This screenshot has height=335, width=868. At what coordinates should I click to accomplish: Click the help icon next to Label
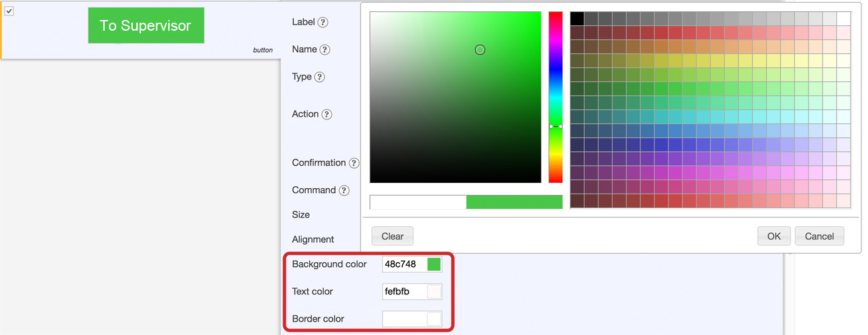tap(322, 22)
